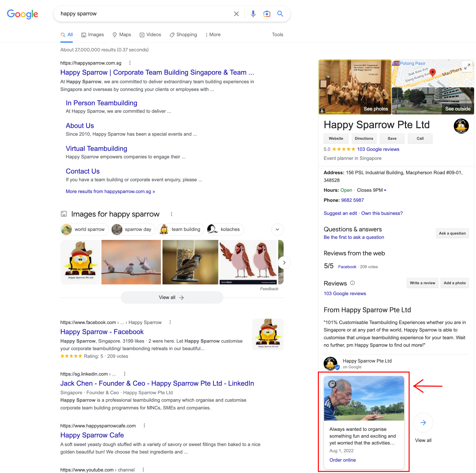Click Feedback under image results
This screenshot has height=473, width=476.
269,289
